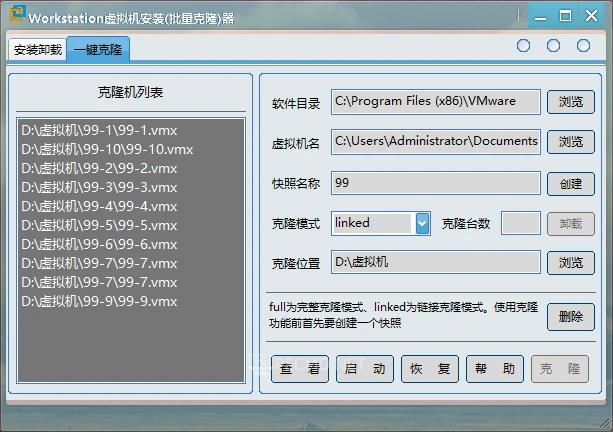Select D:\虚拟机\99-10\99-10.vmx in the list

coord(131,149)
